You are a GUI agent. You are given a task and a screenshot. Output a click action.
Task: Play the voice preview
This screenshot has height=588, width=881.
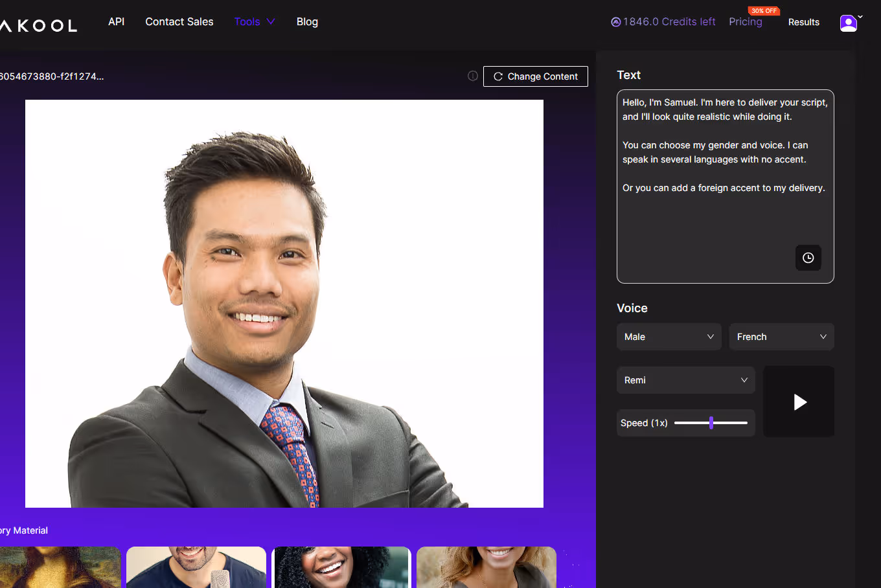799,401
